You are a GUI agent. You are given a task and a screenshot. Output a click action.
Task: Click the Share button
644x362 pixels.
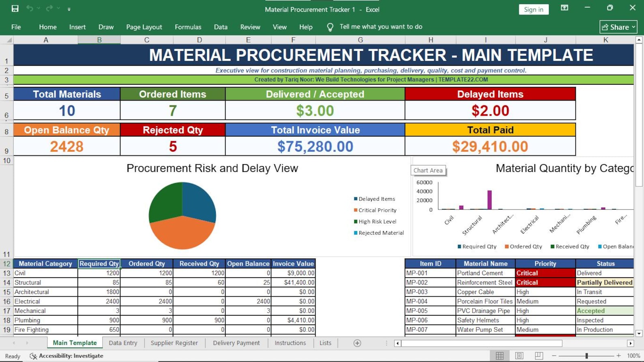click(x=618, y=27)
